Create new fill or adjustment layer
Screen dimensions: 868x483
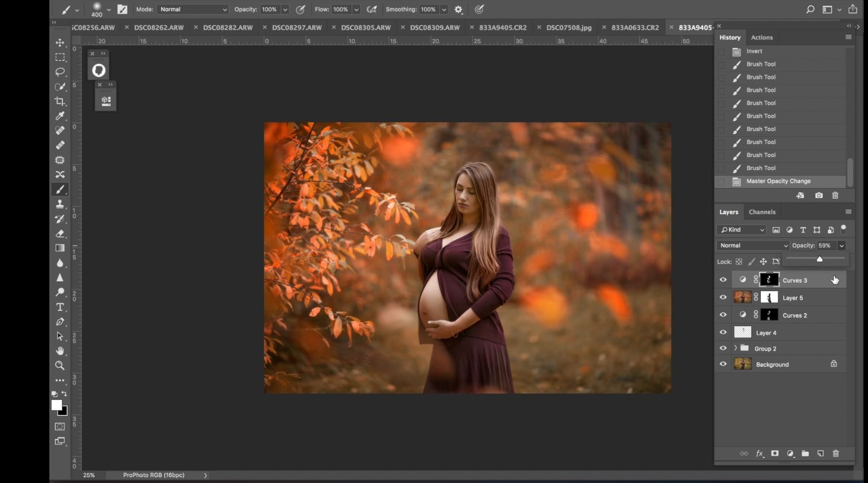[x=790, y=453]
